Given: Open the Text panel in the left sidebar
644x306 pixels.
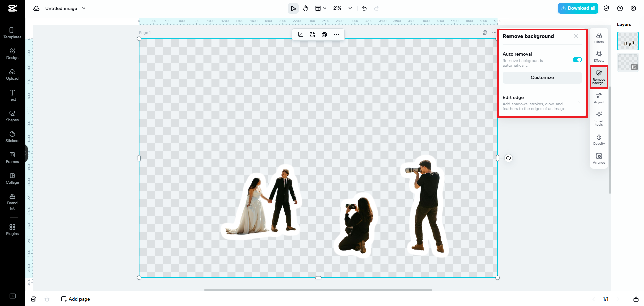Looking at the screenshot, I should pyautogui.click(x=12, y=95).
